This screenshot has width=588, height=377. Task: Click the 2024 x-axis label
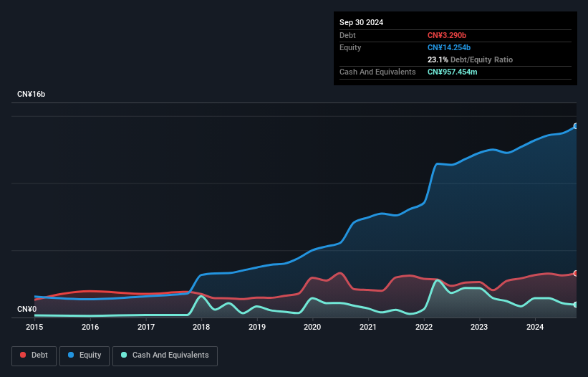click(x=535, y=327)
